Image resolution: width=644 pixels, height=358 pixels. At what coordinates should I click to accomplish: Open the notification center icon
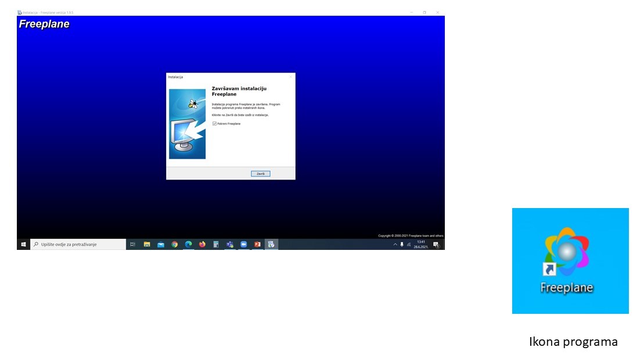point(436,245)
